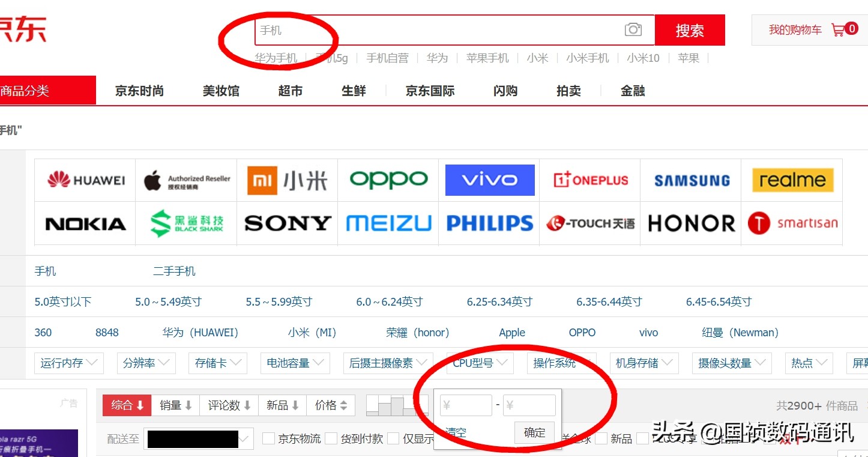The width and height of the screenshot is (868, 457).
Task: Enable the 京东物流 filter checkbox
Action: (268, 438)
